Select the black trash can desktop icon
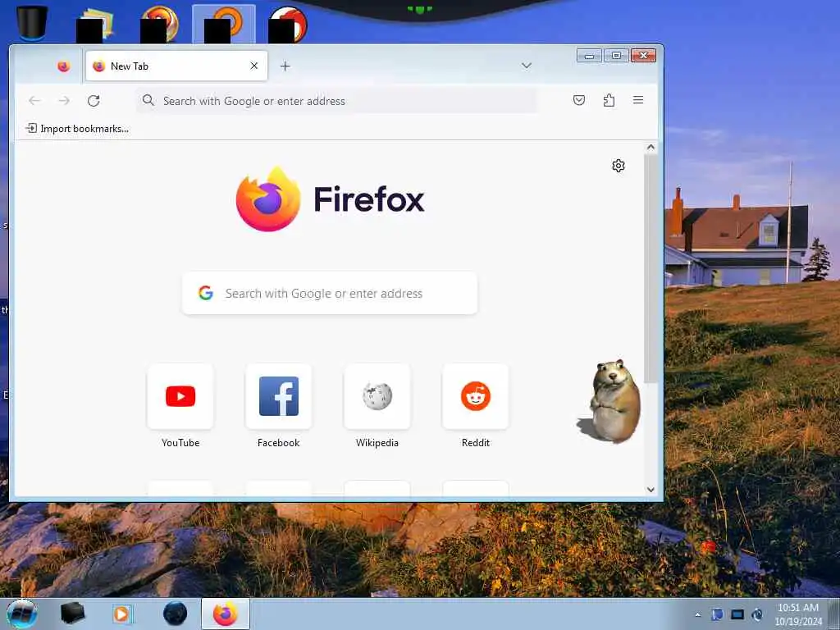 (x=31, y=23)
